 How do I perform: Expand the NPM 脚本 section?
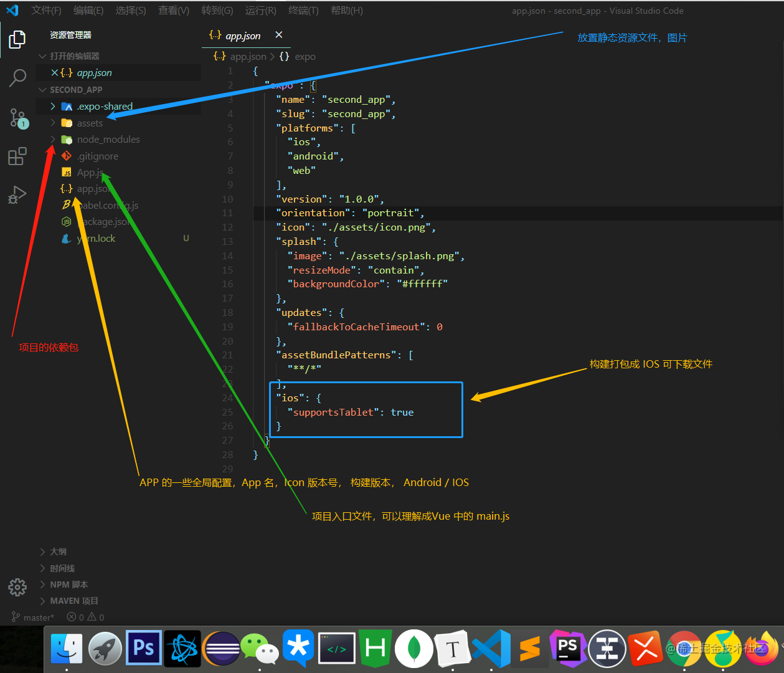[x=69, y=585]
